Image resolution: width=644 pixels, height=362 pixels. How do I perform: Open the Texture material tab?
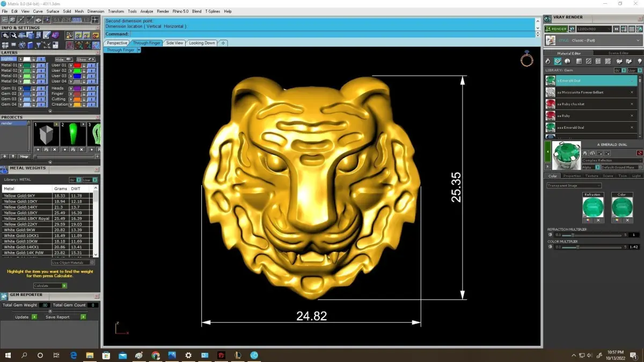591,176
